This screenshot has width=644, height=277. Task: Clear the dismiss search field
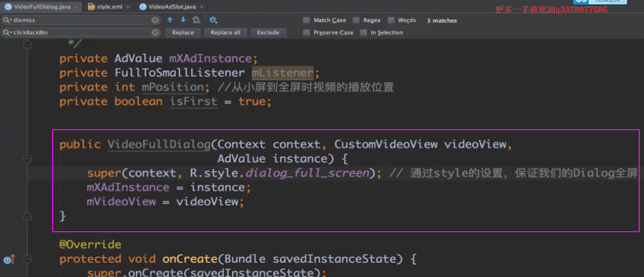[x=155, y=20]
